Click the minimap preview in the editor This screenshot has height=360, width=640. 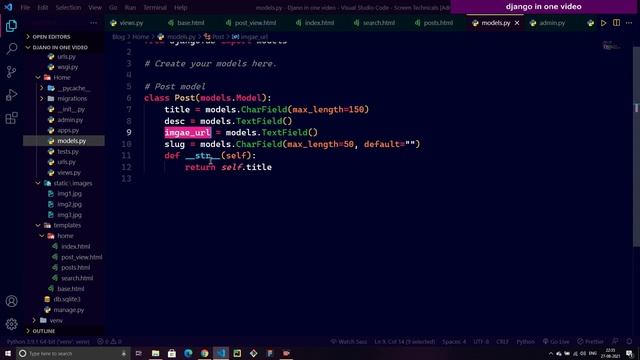[611, 46]
